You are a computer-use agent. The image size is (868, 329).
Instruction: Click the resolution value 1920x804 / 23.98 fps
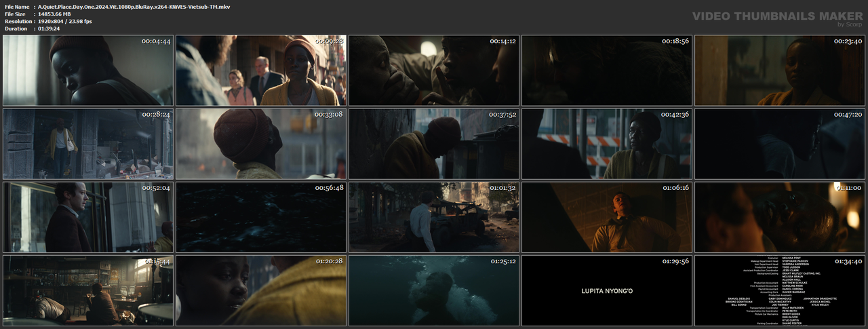click(x=65, y=21)
